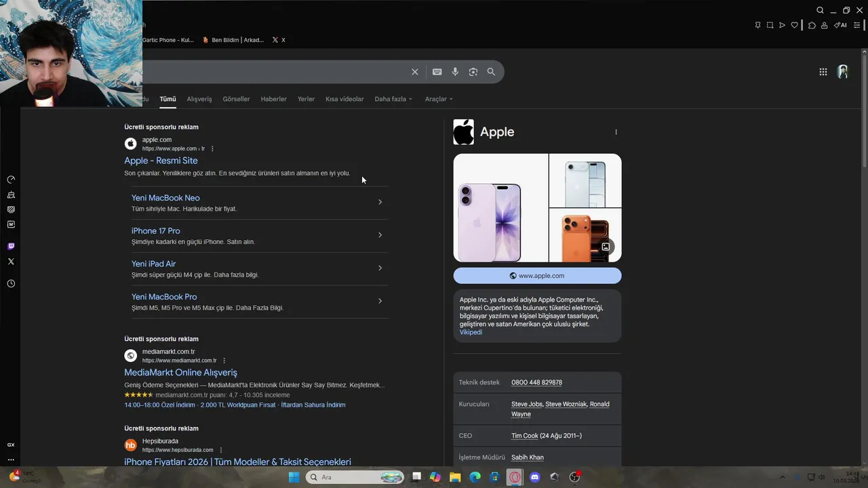The image size is (868, 488).
Task: Open the Vikipedi link
Action: click(x=471, y=332)
